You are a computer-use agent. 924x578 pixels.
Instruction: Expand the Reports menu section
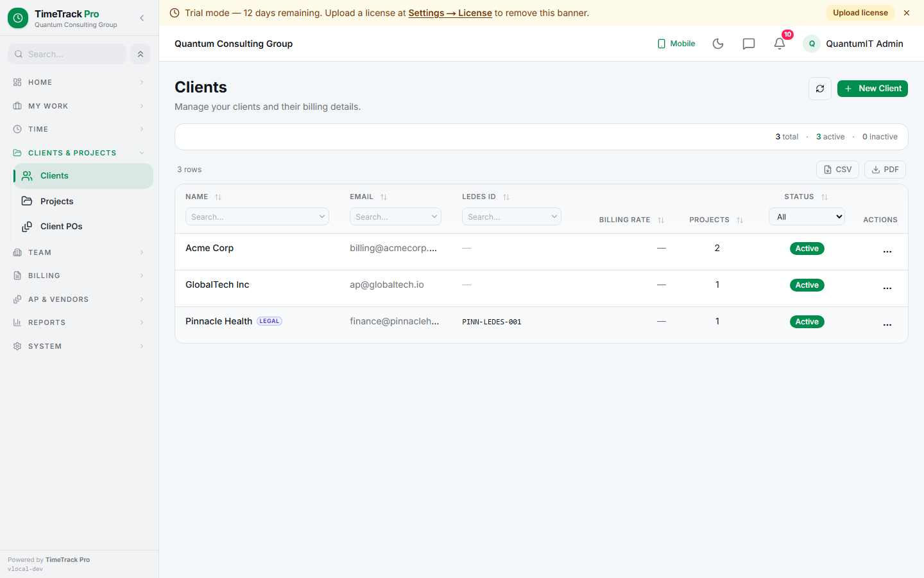79,322
